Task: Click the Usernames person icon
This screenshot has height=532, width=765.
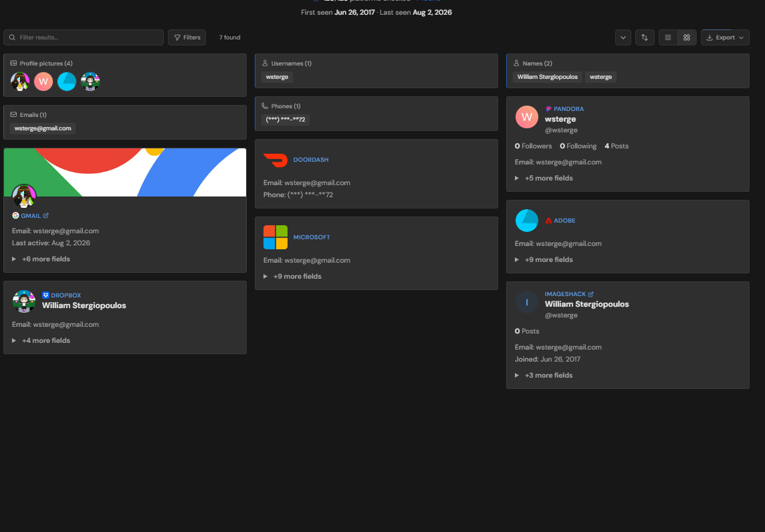Action: coord(265,63)
